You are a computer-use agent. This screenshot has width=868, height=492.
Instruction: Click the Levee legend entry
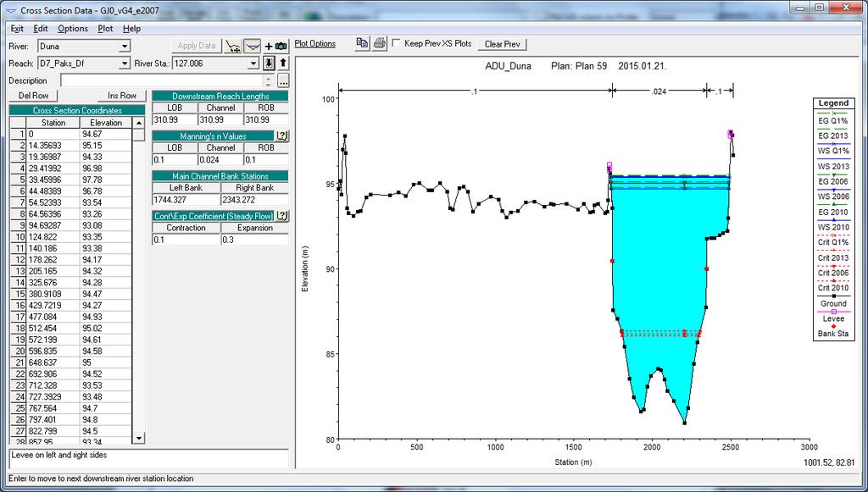(833, 318)
